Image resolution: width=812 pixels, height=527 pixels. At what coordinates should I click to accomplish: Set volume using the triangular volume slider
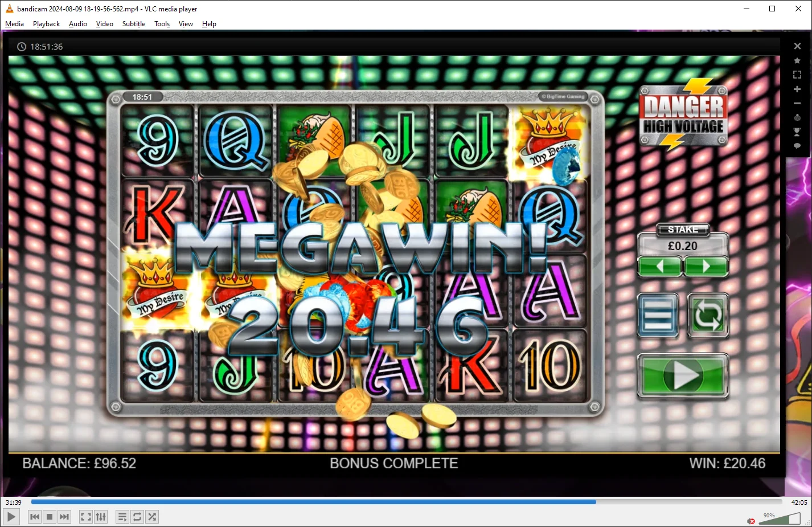click(780, 518)
